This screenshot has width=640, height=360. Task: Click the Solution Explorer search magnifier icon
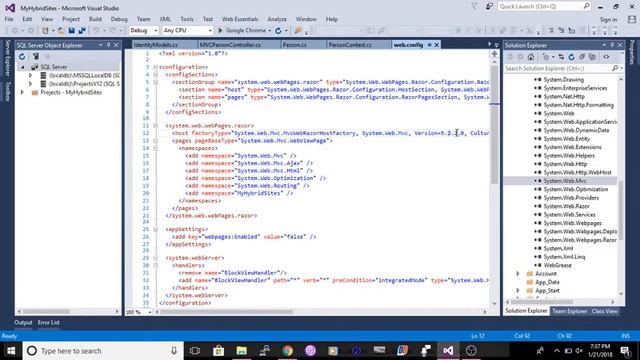[x=615, y=68]
